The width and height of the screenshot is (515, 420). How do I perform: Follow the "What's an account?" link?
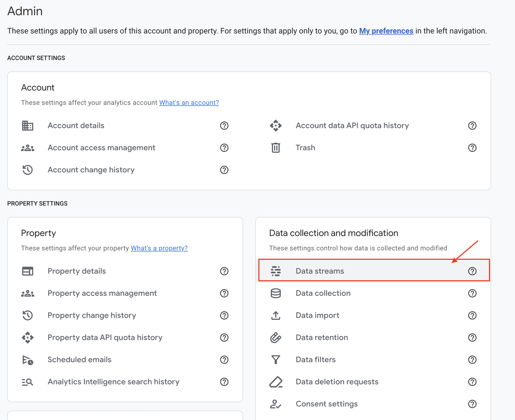(x=189, y=103)
